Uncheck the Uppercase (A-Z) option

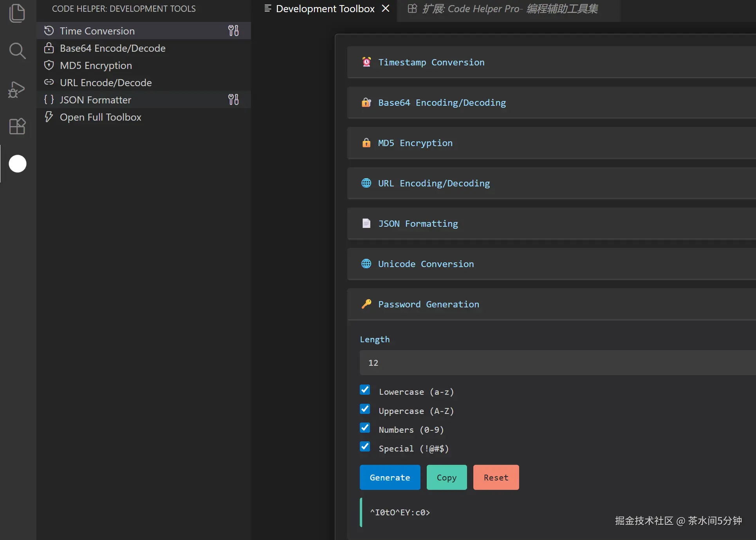(365, 409)
